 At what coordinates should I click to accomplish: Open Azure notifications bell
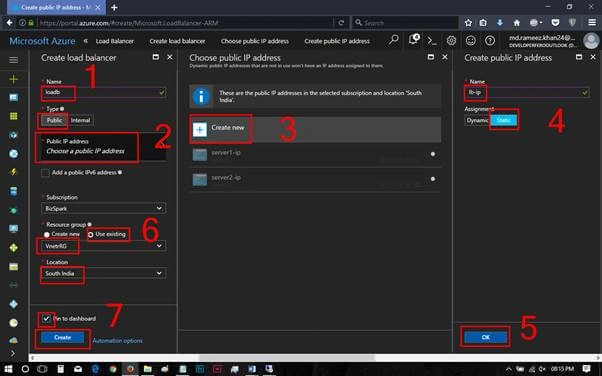click(414, 40)
